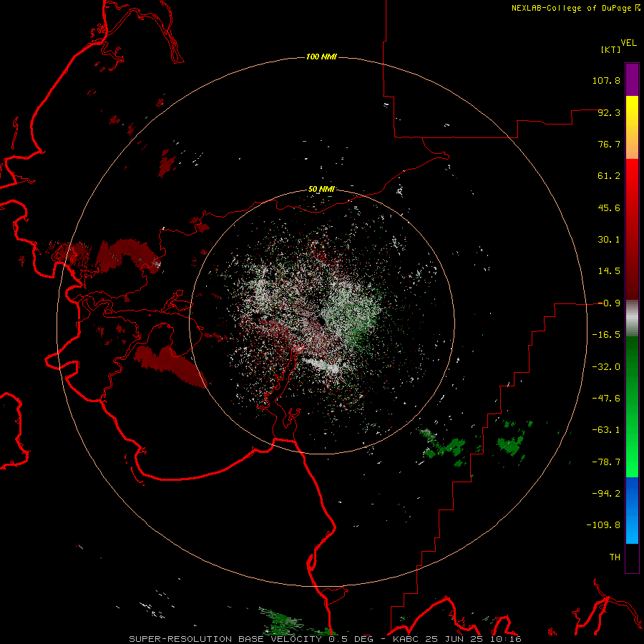Select the 92.3 velocity scale value
Image resolution: width=644 pixels, height=644 pixels.
(x=609, y=112)
